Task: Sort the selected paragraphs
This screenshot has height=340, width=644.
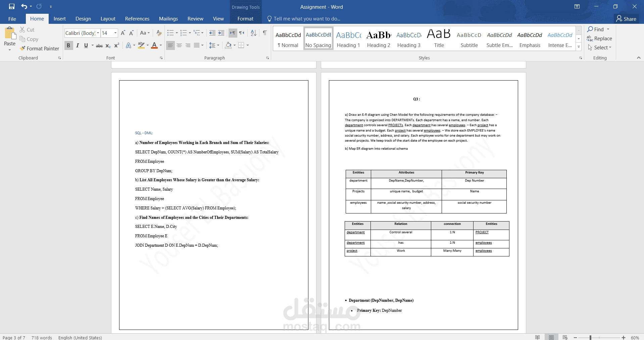Action: 254,33
